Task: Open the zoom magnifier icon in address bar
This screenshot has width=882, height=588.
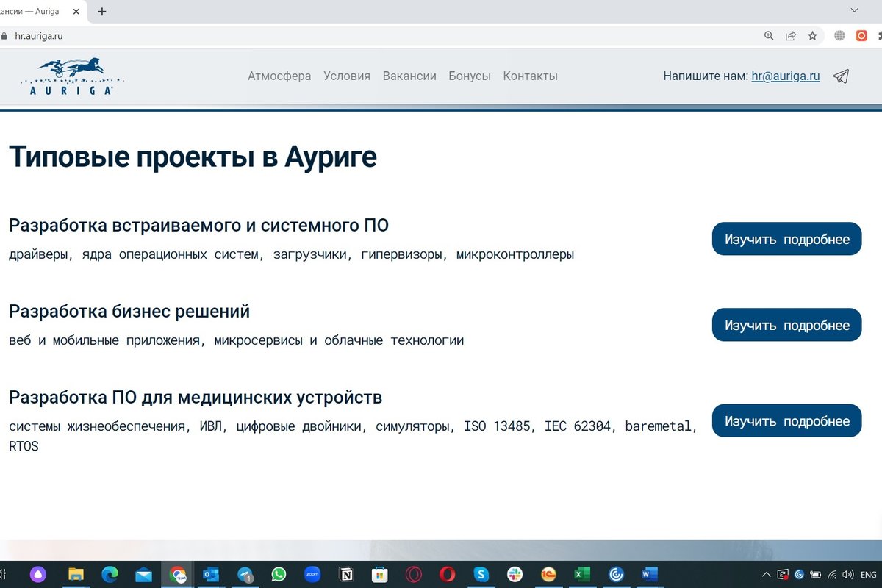Action: [x=769, y=35]
